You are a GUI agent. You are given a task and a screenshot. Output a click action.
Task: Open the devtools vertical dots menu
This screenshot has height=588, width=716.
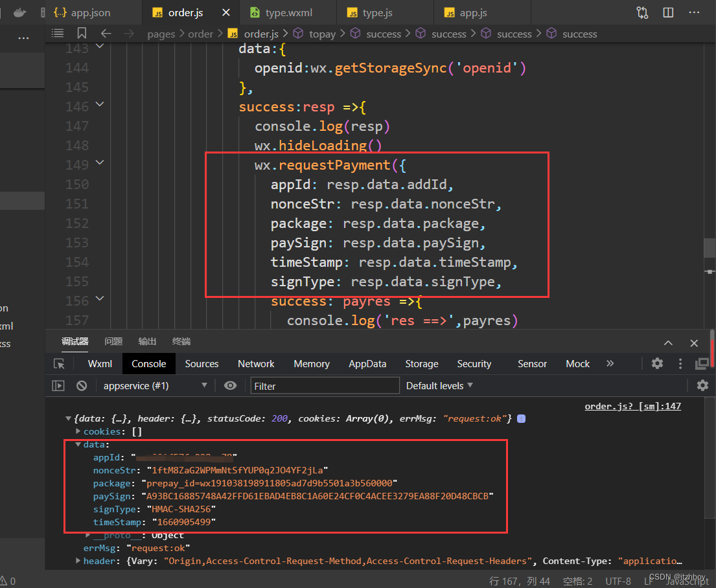680,363
